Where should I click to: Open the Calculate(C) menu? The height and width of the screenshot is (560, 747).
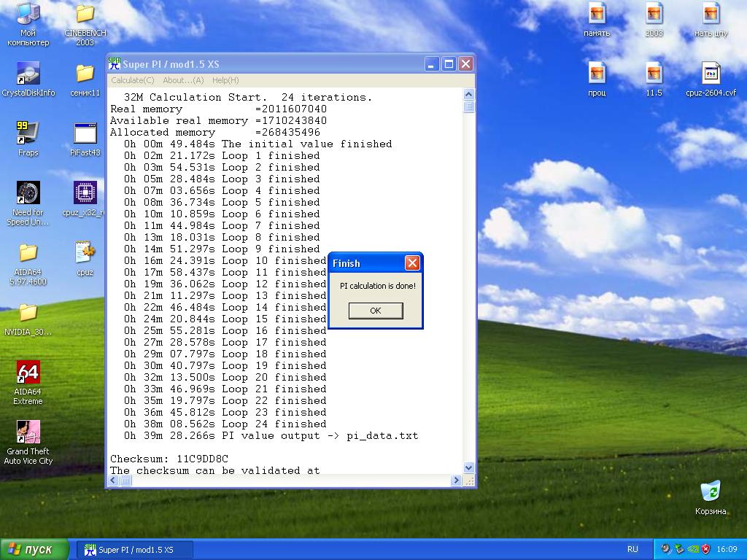(x=133, y=80)
